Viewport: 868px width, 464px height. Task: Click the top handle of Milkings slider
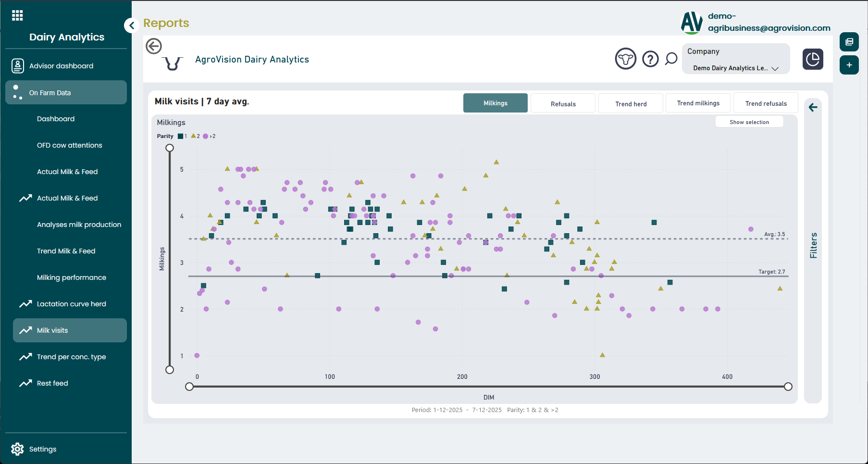(170, 148)
